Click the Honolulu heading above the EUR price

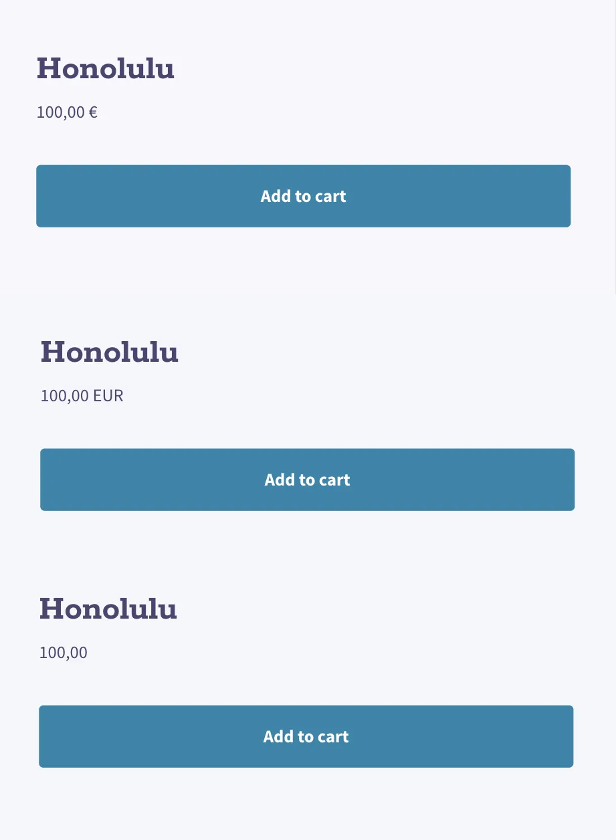coord(110,352)
